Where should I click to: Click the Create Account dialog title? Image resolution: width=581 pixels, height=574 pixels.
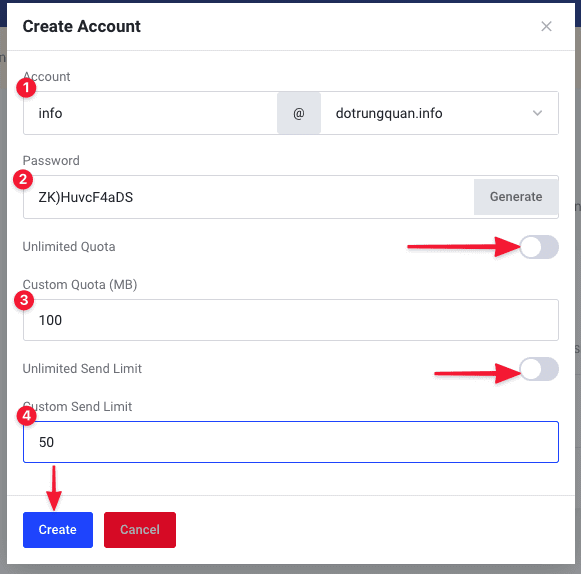pyautogui.click(x=82, y=26)
